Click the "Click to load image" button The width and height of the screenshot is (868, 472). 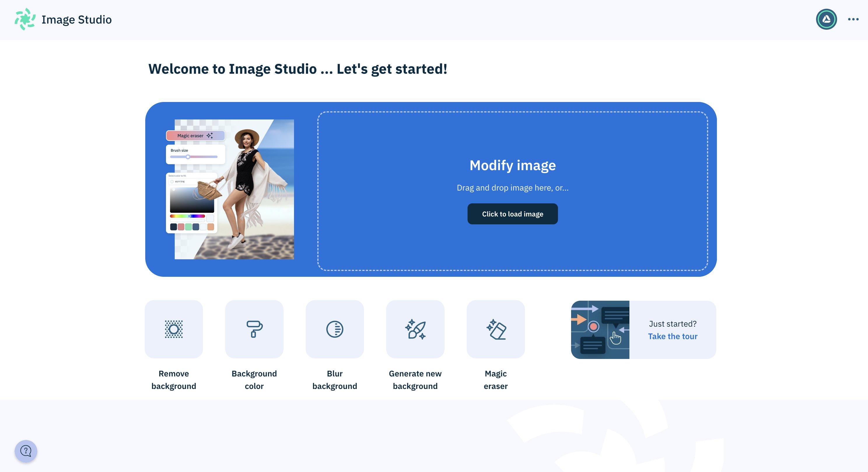pos(512,214)
